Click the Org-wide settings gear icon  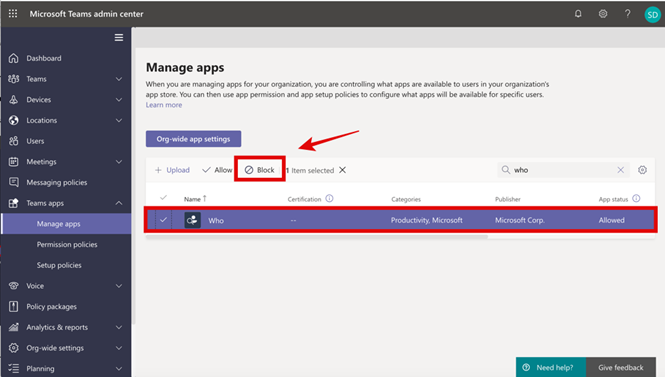14,348
